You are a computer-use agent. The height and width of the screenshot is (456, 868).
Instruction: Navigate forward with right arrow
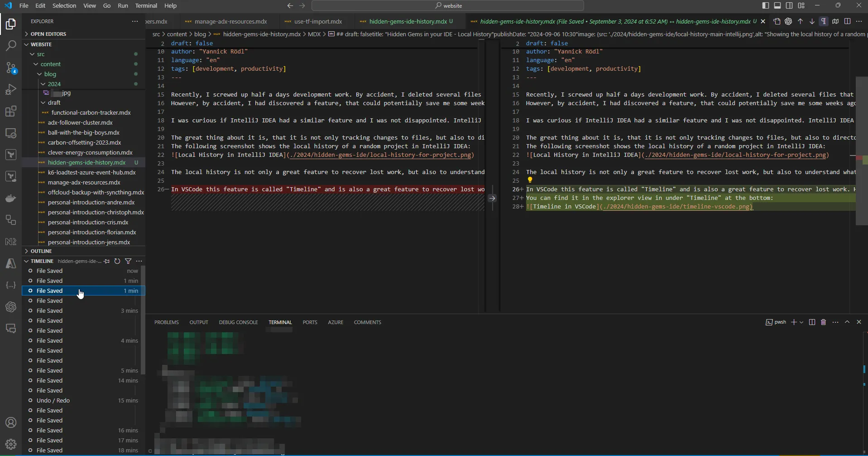[302, 5]
